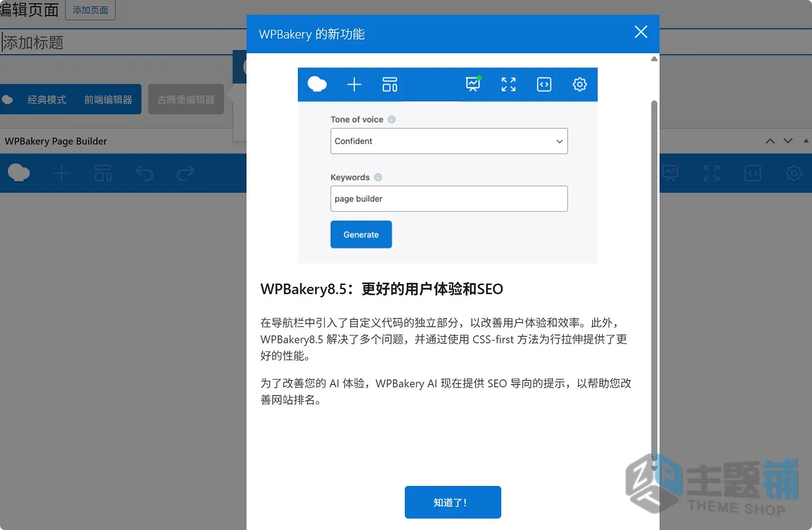
Task: Click the Tone of voice info icon
Action: click(392, 119)
